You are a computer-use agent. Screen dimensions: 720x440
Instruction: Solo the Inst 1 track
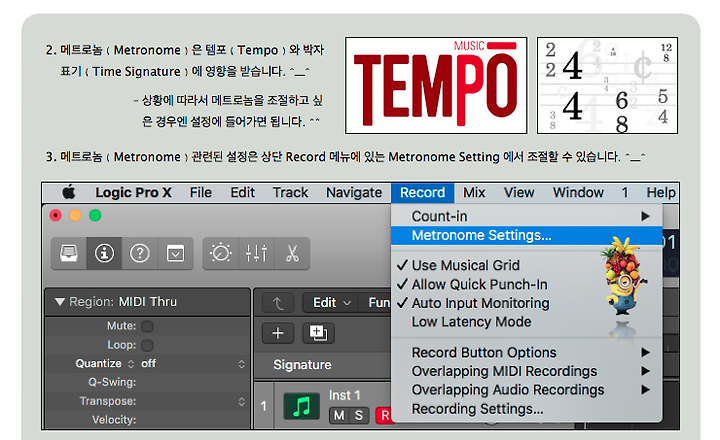(x=359, y=416)
